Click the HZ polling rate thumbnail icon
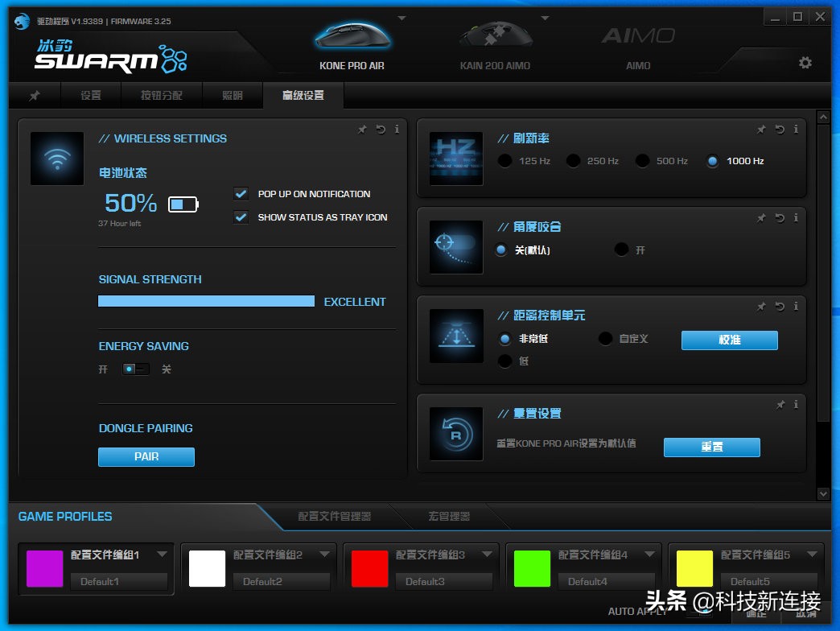The height and width of the screenshot is (631, 840). click(x=456, y=159)
